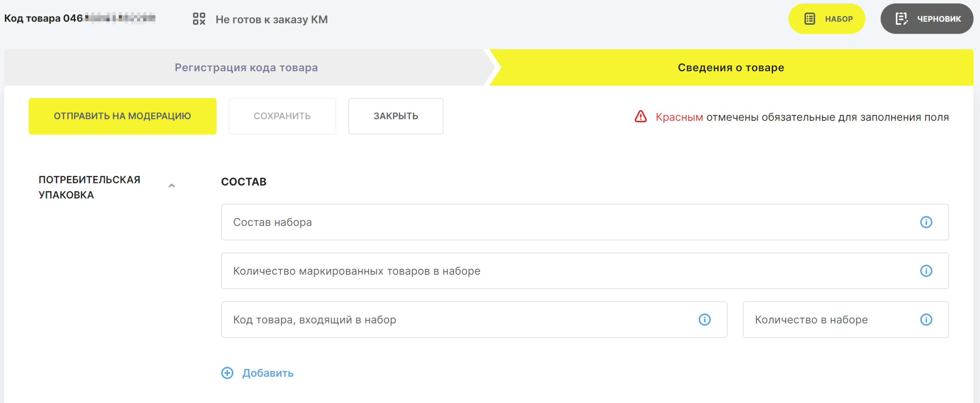Click the 'Не готов к заказу КМ' status text
Viewport: 980px width, 403px height.
(x=271, y=19)
